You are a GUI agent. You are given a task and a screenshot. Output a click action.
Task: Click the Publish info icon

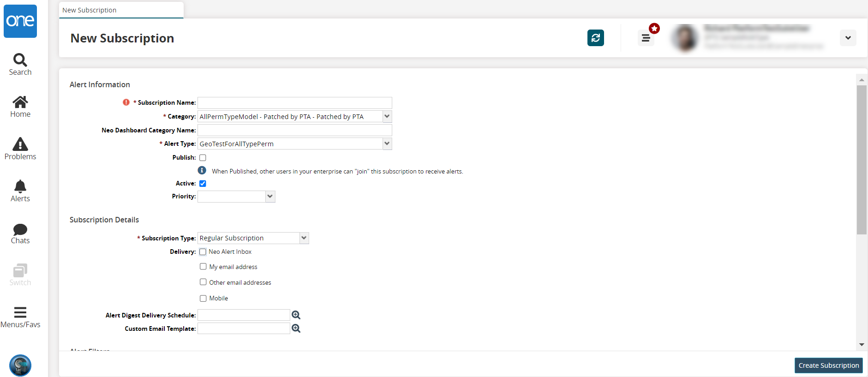coord(202,170)
